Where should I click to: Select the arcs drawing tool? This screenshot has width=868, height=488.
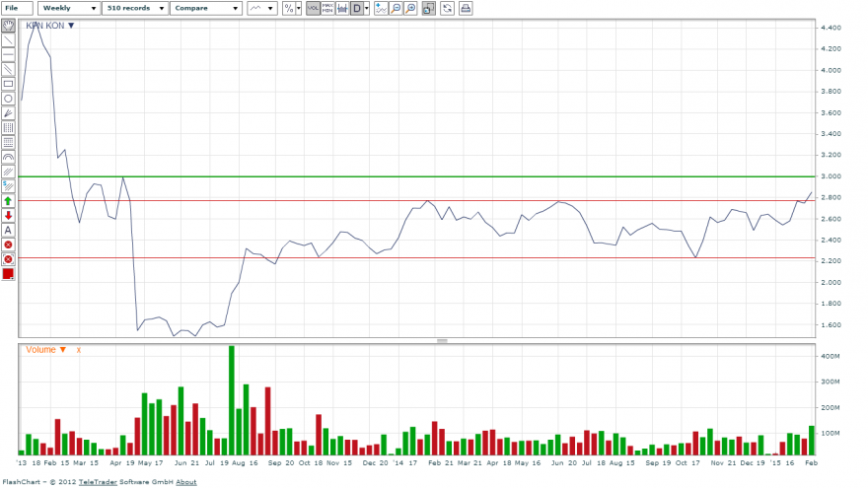pyautogui.click(x=8, y=157)
